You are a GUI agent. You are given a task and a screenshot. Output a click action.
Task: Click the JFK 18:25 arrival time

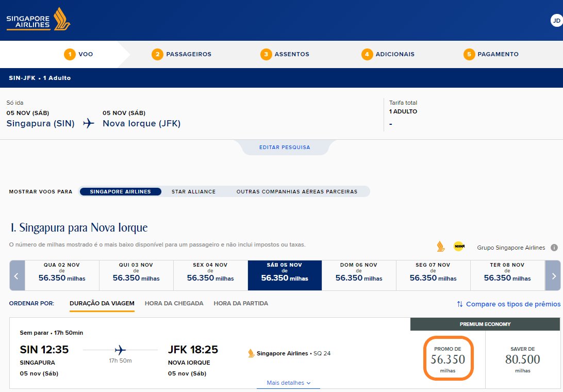(x=193, y=350)
